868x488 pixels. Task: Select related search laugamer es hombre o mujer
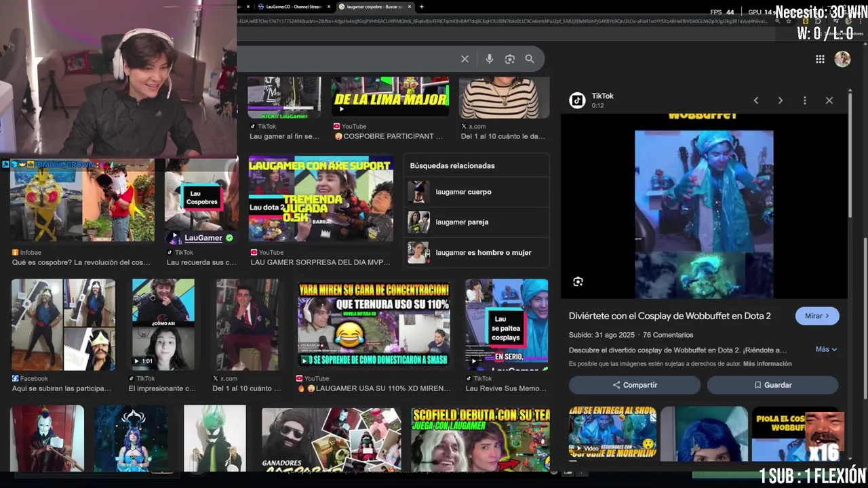tap(477, 252)
